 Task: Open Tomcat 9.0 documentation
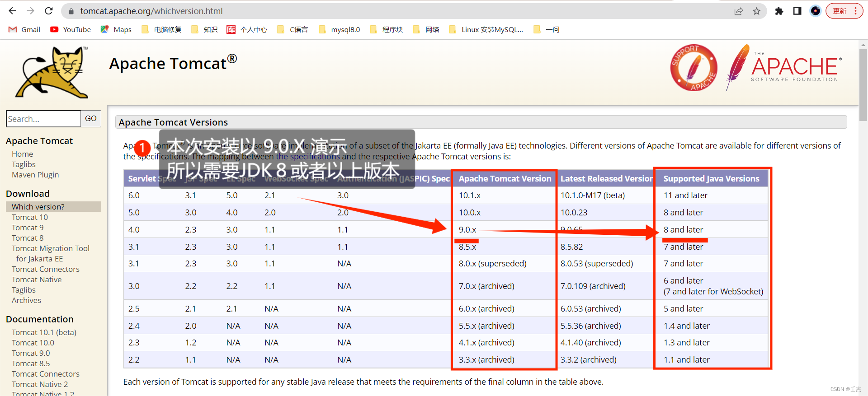tap(31, 353)
